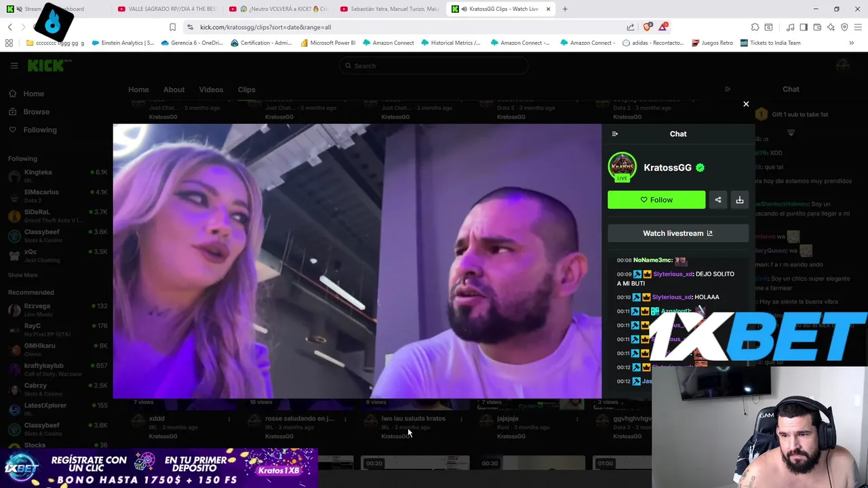Image resolution: width=868 pixels, height=488 pixels.
Task: Share the clip with the share icon
Action: pos(718,200)
